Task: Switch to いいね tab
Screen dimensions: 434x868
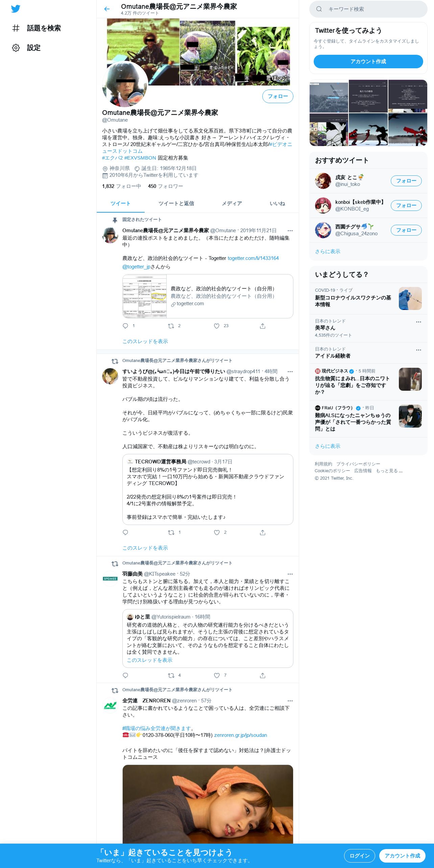Action: pyautogui.click(x=277, y=203)
